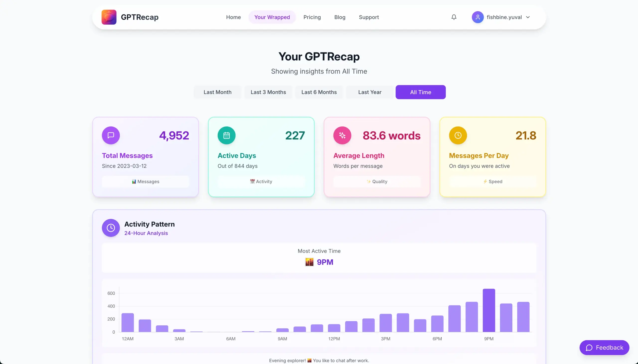Click the Out of 844 days text

coord(238,166)
